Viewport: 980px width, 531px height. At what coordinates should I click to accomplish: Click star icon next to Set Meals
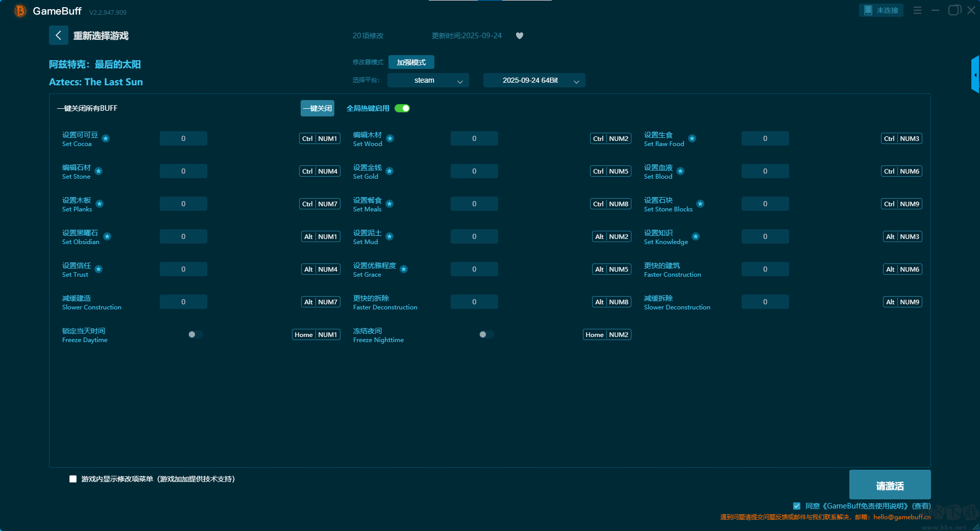pyautogui.click(x=389, y=204)
